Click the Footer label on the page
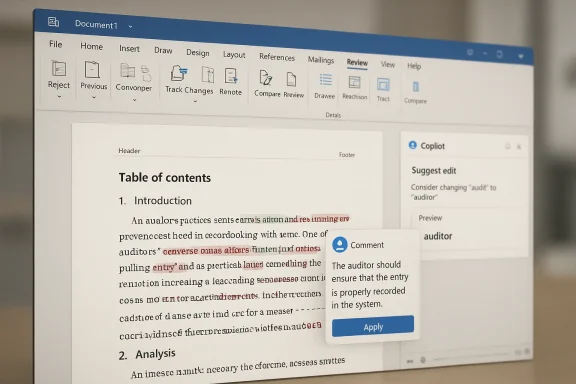The width and height of the screenshot is (576, 384). coord(347,155)
